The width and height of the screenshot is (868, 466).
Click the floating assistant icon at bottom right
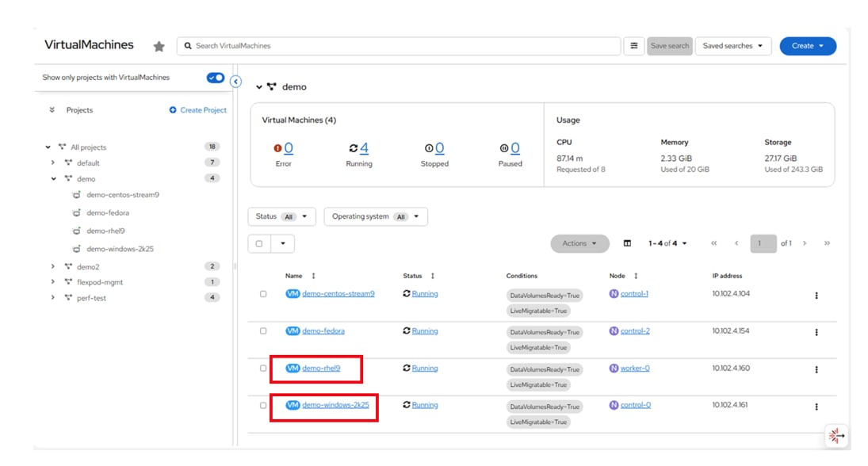[x=835, y=436]
